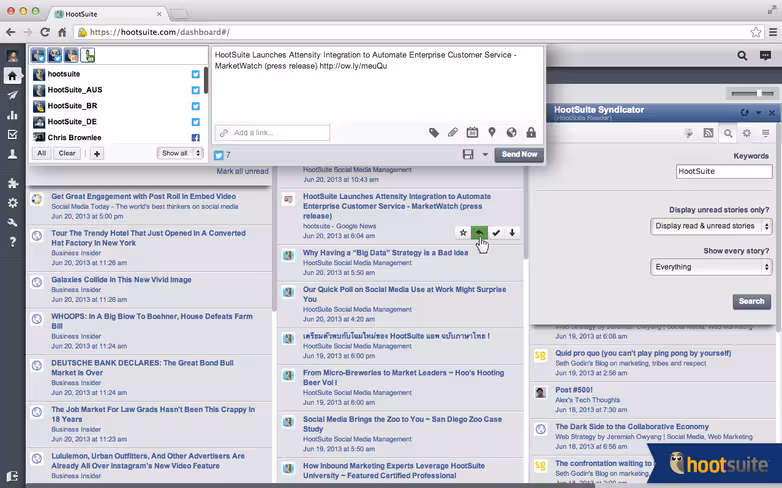The image size is (782, 488).
Task: Open the Publisher paper plane icon
Action: pos(12,95)
